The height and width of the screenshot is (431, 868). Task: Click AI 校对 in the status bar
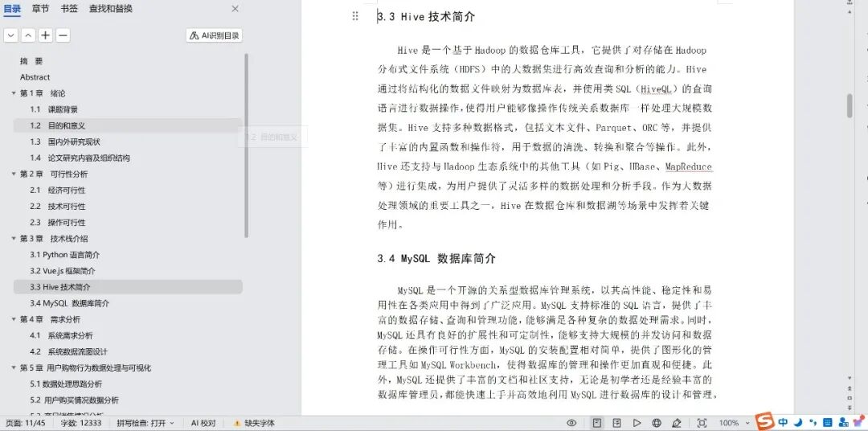click(x=203, y=423)
